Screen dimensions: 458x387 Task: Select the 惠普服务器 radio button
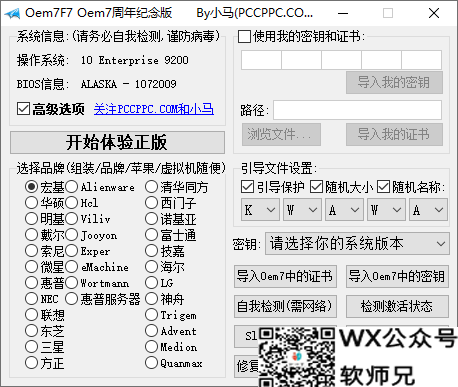coord(72,299)
